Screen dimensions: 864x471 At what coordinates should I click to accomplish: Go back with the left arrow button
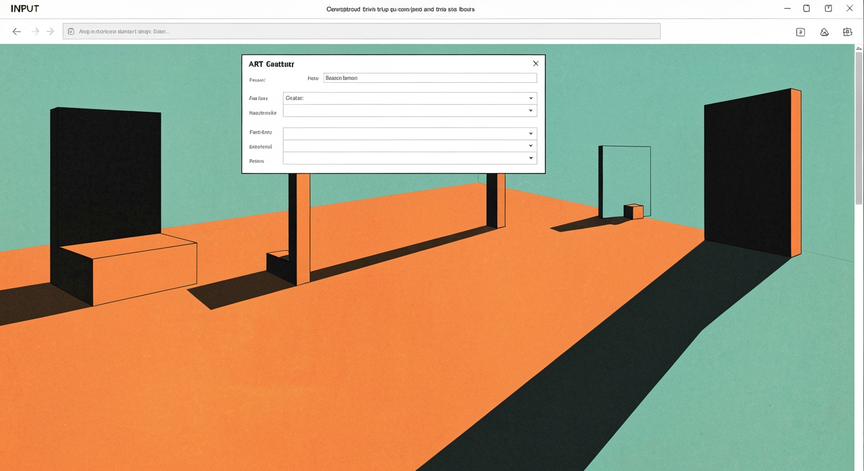tap(17, 31)
